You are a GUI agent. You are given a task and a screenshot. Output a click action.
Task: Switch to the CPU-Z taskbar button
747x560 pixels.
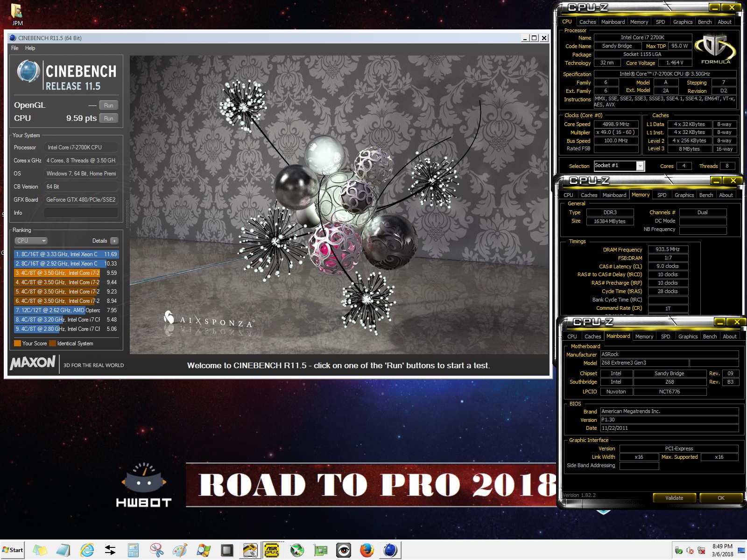click(272, 550)
